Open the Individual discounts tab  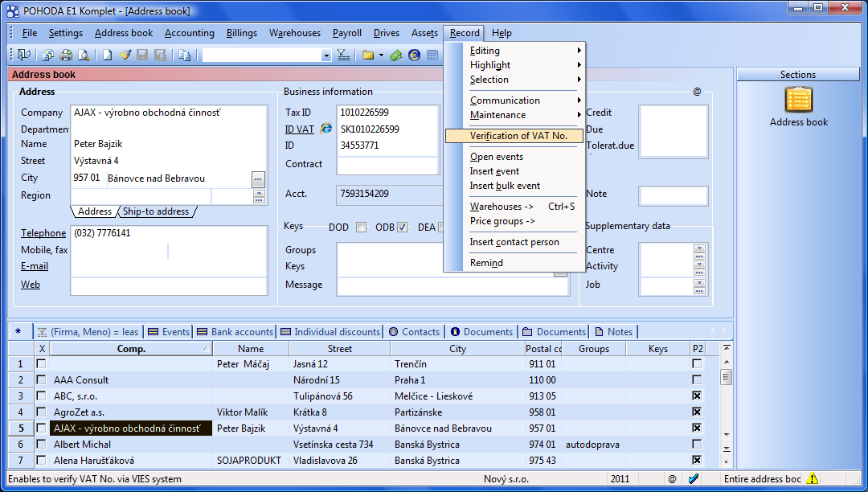pyautogui.click(x=331, y=331)
